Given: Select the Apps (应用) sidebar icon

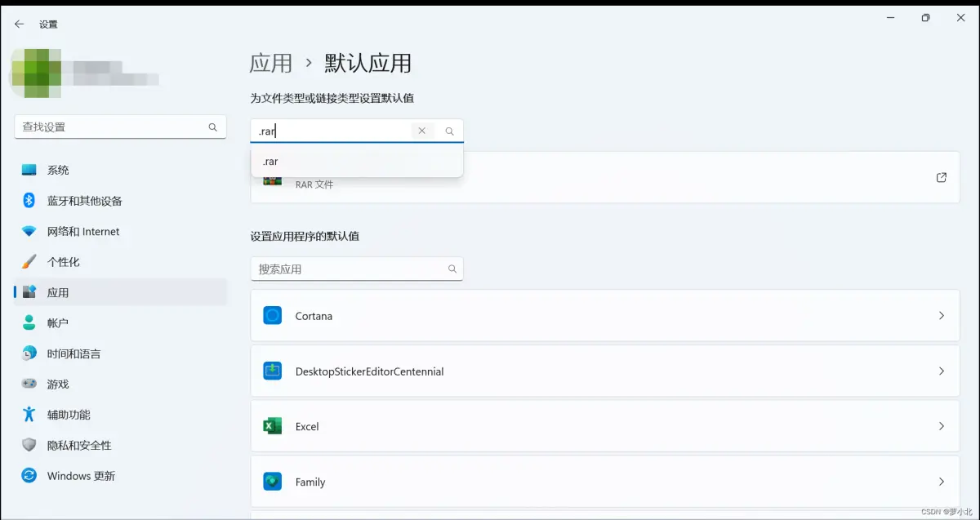Looking at the screenshot, I should click(x=29, y=292).
